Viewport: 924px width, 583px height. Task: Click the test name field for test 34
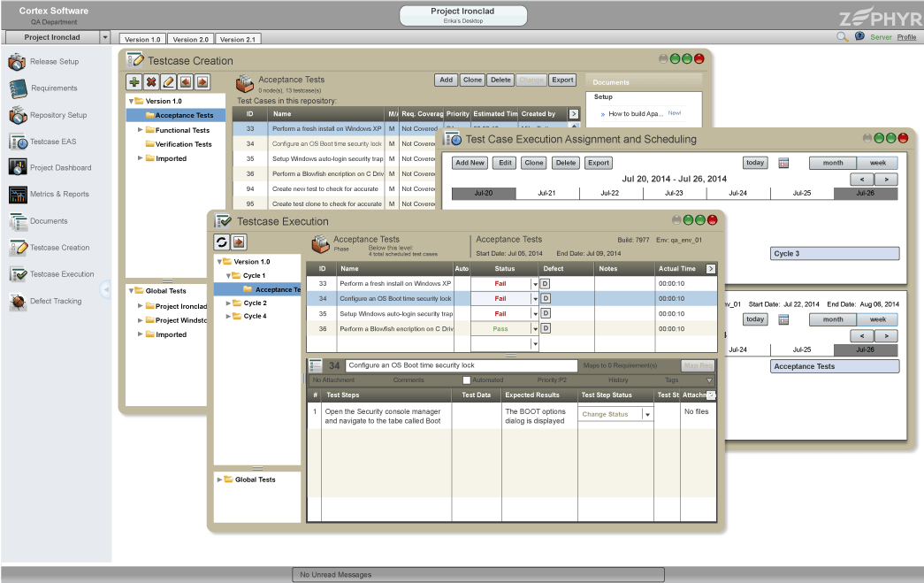[x=462, y=365]
